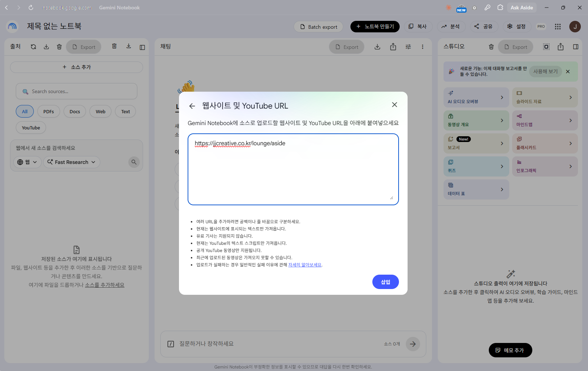Viewport: 588px width, 371px height.
Task: Open the chat panel's three-dot menu
Action: click(x=423, y=47)
